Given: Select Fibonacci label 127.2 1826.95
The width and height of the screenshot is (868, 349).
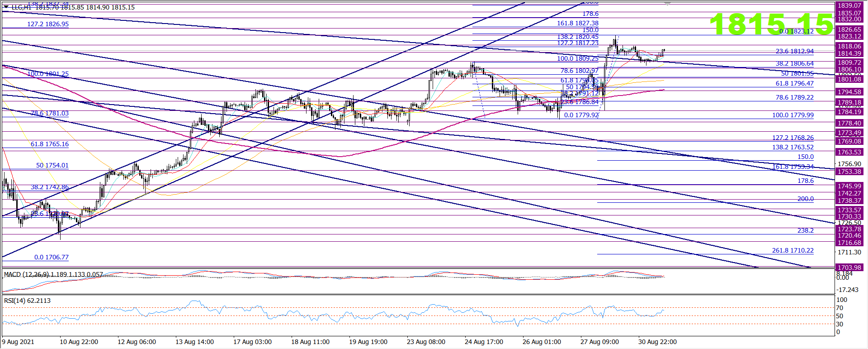Looking at the screenshot, I should pos(48,24).
